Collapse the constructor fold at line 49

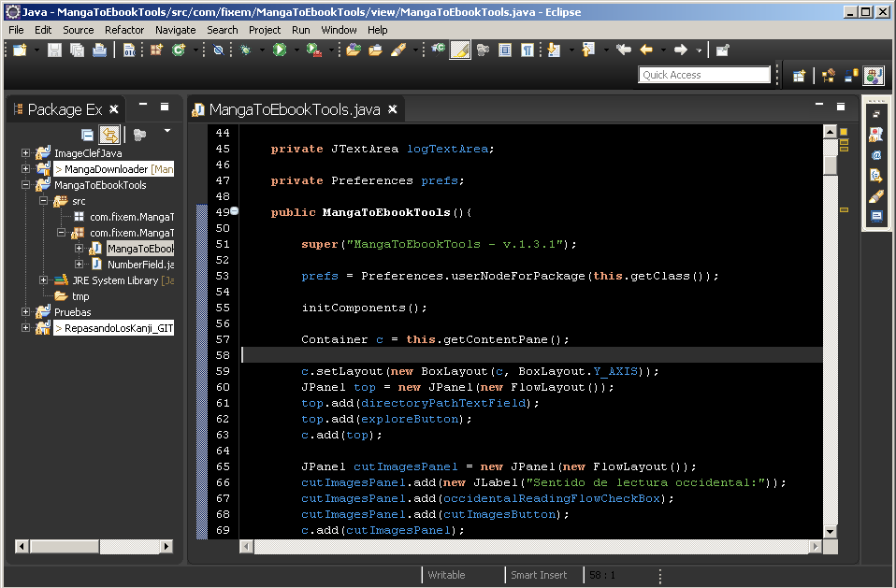[234, 211]
